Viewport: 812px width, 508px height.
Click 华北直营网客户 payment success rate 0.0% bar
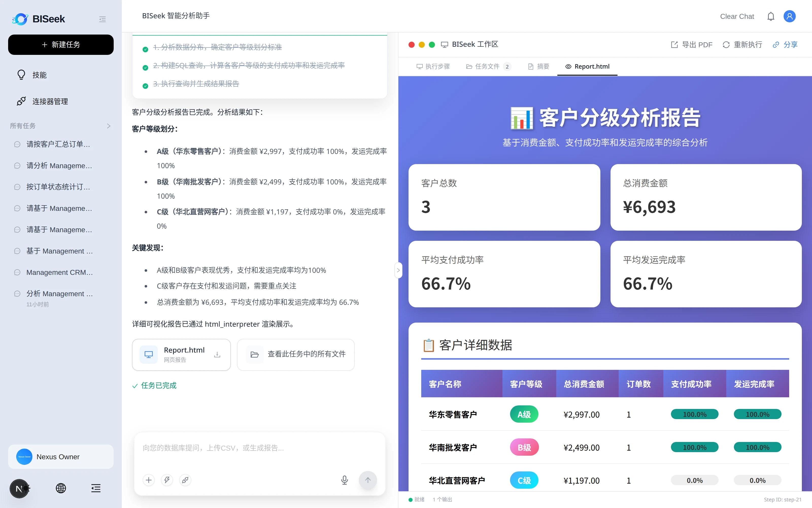[695, 481]
